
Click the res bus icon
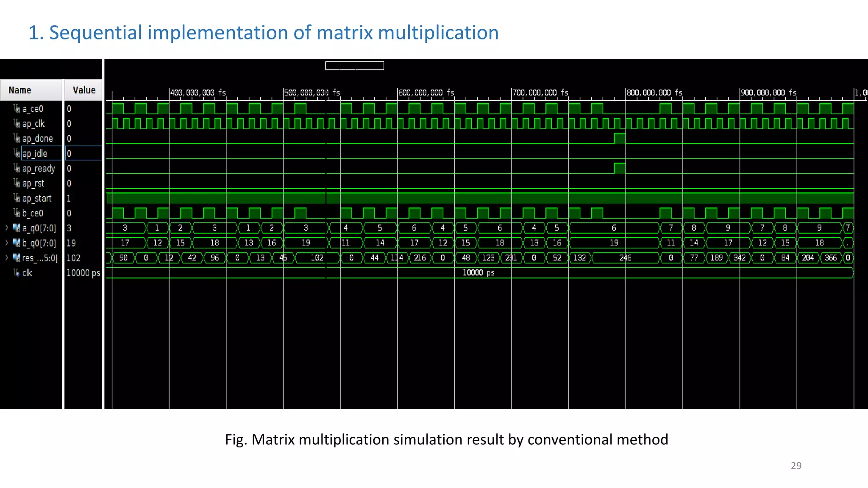click(17, 258)
